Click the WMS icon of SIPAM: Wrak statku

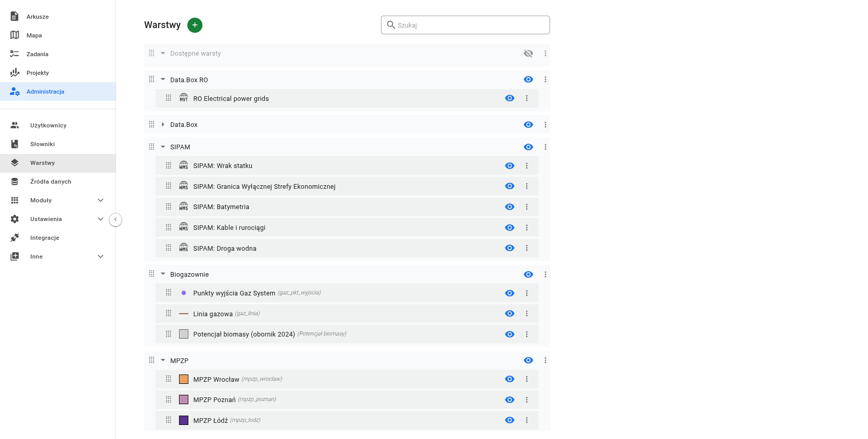(x=184, y=165)
